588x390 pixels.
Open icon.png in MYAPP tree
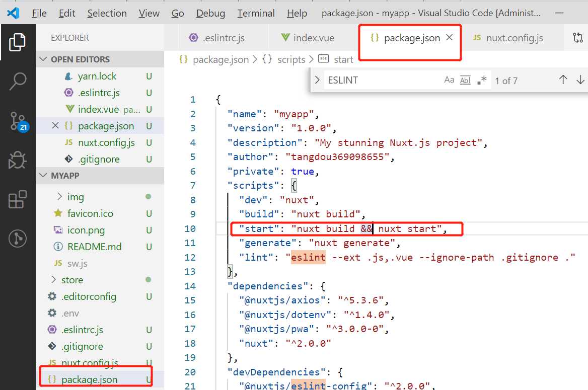tap(86, 230)
